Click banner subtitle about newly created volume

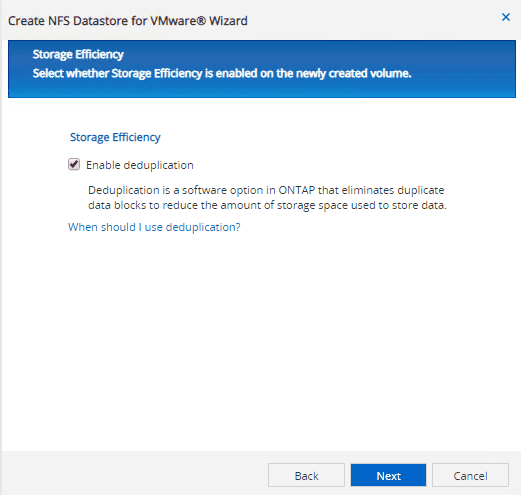pyautogui.click(x=222, y=73)
